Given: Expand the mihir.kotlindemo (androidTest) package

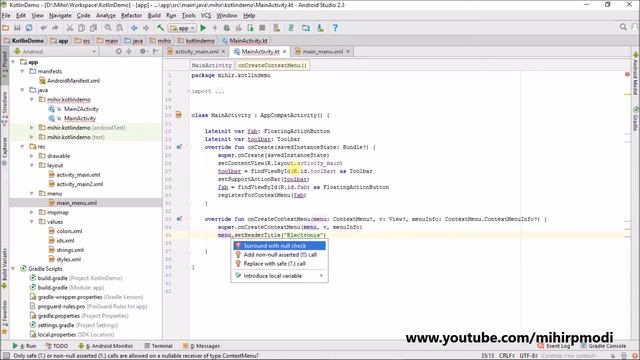Looking at the screenshot, I should coord(32,128).
